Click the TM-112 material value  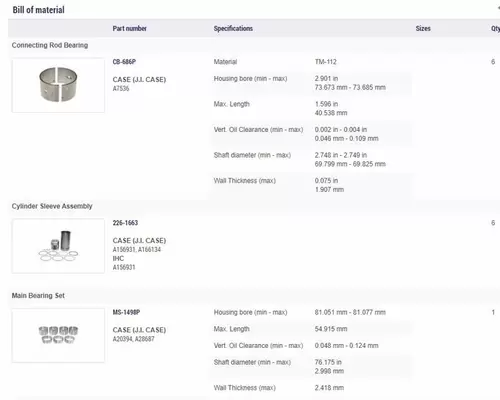point(326,62)
